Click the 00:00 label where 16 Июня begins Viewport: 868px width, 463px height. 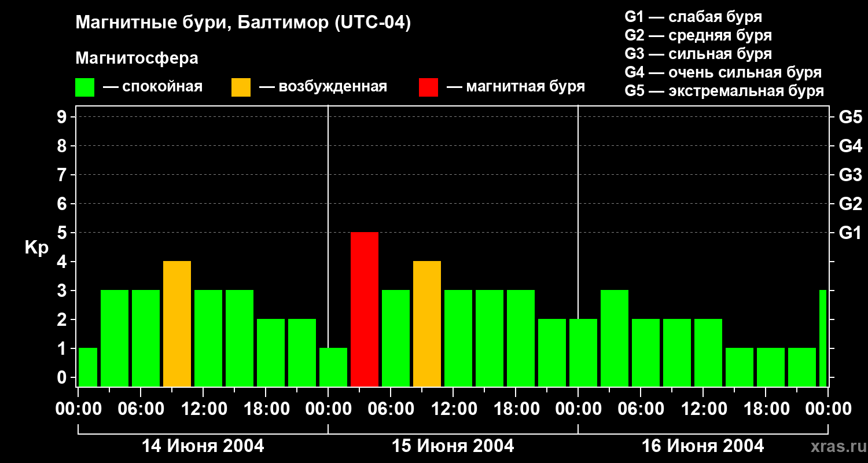(578, 409)
